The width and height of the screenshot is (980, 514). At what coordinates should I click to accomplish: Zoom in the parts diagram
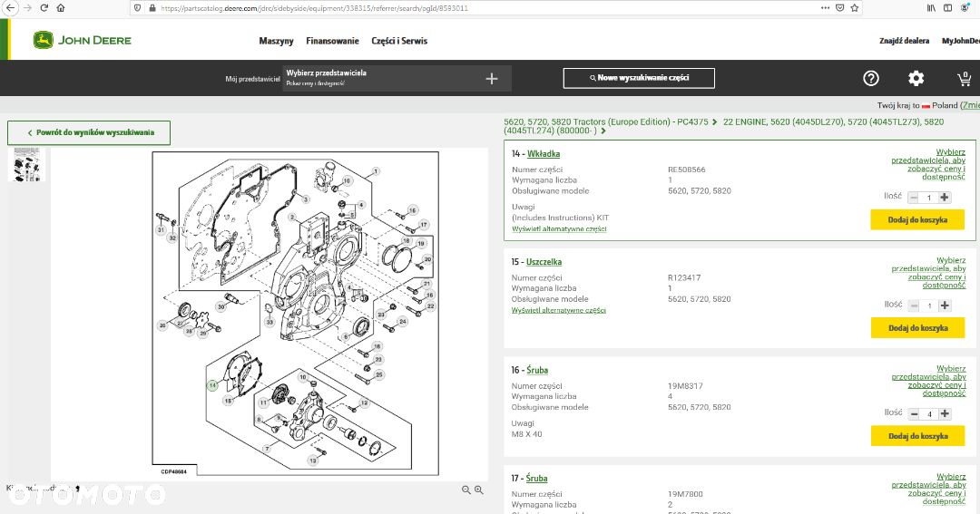click(479, 490)
